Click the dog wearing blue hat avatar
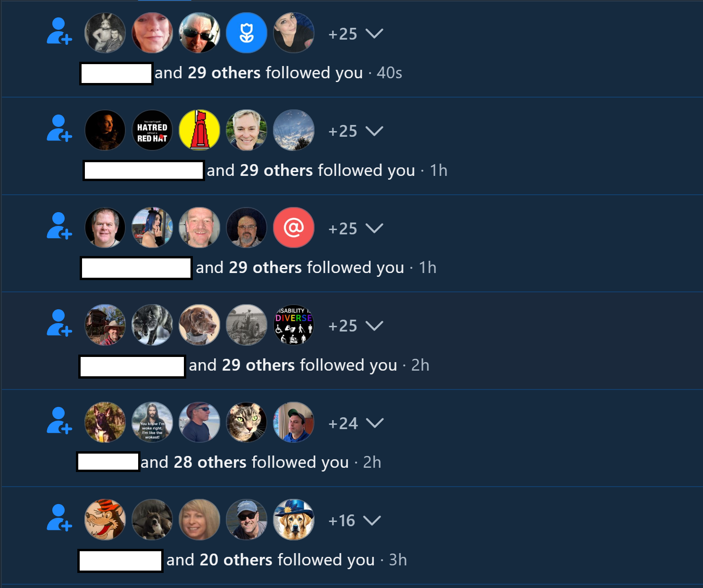The height and width of the screenshot is (588, 703). tap(294, 520)
